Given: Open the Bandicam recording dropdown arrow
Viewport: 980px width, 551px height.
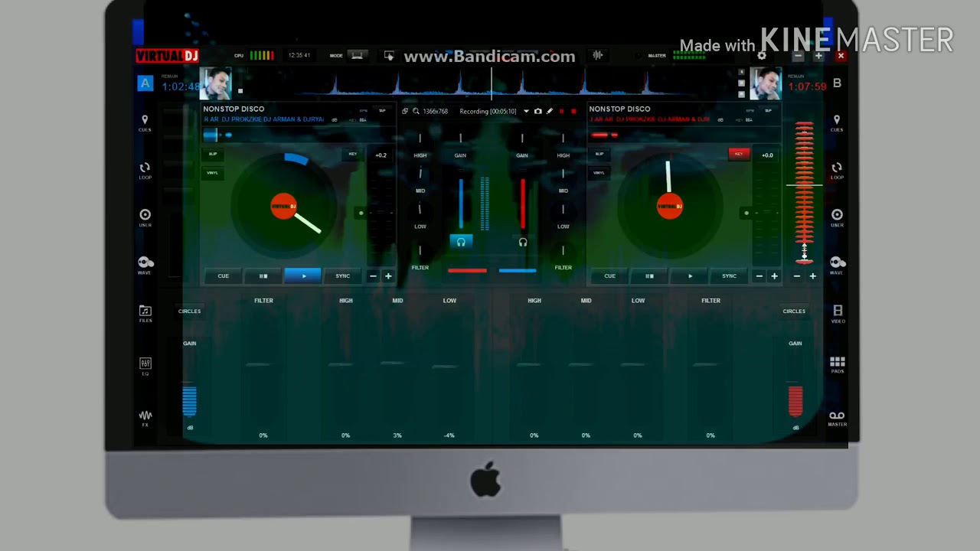Looking at the screenshot, I should pos(526,111).
